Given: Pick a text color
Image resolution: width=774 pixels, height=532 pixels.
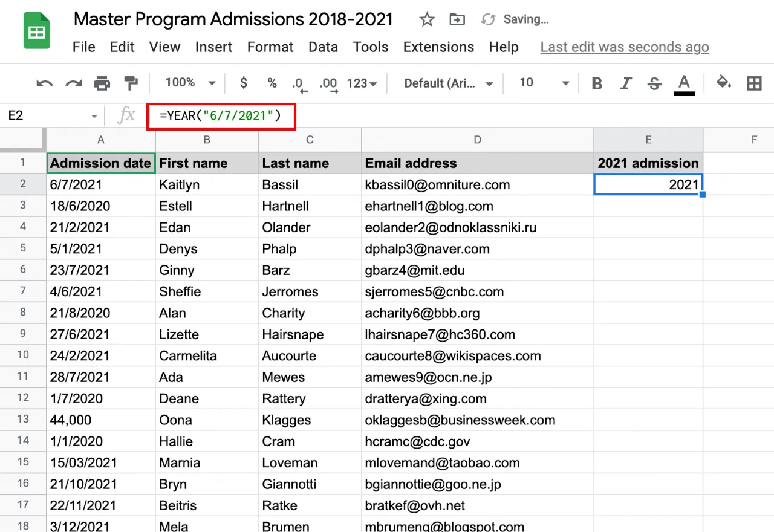Looking at the screenshot, I should pyautogui.click(x=684, y=83).
